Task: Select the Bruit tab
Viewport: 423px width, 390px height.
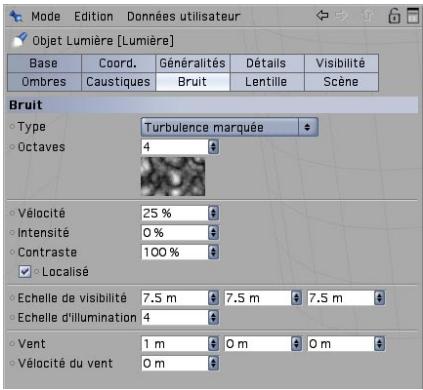Action: point(193,82)
